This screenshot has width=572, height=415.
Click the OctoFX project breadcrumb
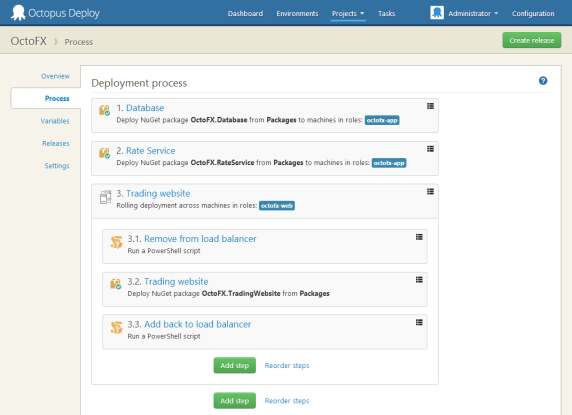coord(28,41)
